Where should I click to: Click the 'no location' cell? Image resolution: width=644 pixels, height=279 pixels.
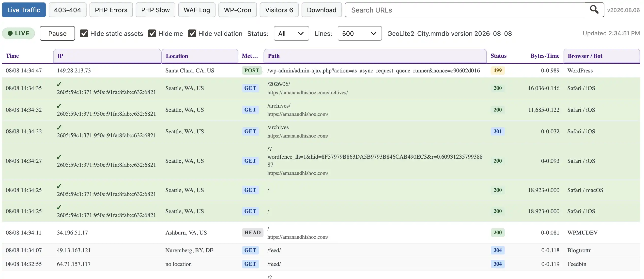tap(179, 264)
